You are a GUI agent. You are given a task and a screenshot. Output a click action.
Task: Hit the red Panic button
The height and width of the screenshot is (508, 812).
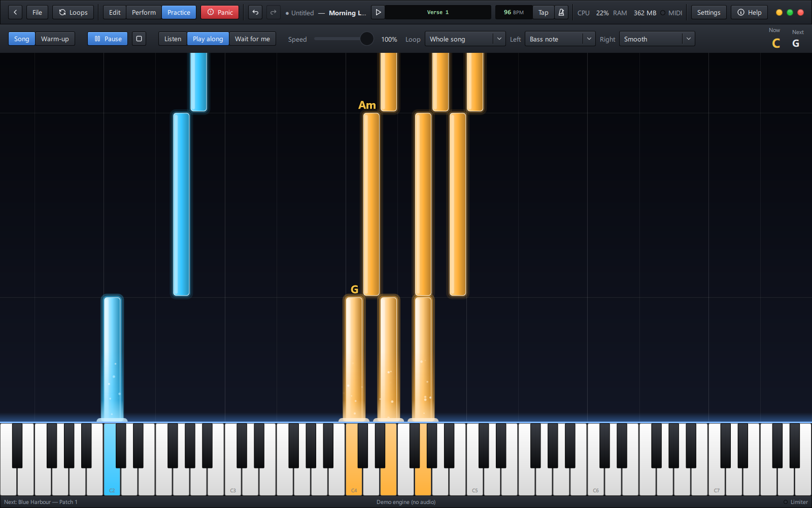coord(220,12)
